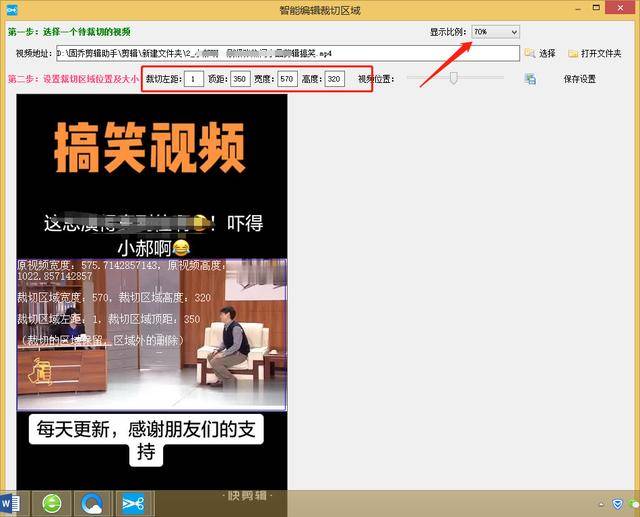
Task: Open the green circular app in the taskbar
Action: pos(52,504)
